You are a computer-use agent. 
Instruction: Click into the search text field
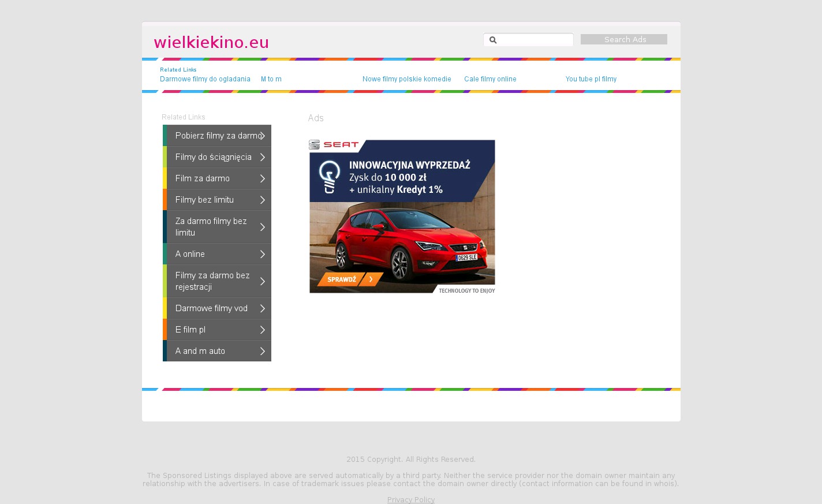(x=535, y=40)
